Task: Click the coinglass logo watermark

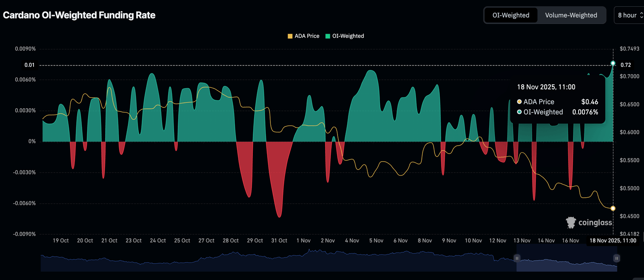Action: point(589,222)
